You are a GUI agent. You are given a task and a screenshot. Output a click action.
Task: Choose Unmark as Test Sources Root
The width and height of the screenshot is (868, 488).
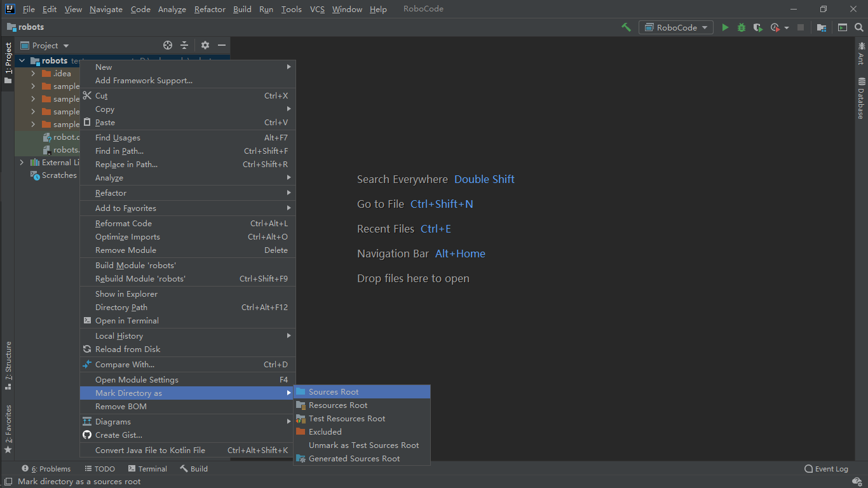362,445
